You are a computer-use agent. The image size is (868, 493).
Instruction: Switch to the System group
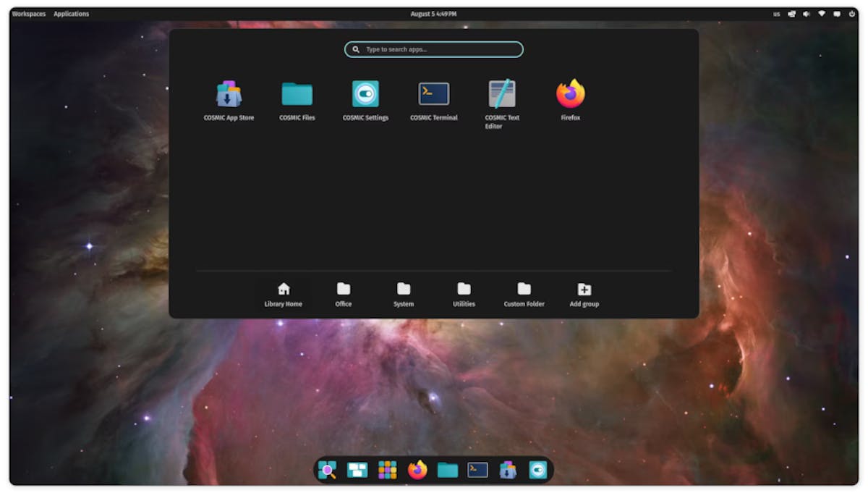[404, 295]
